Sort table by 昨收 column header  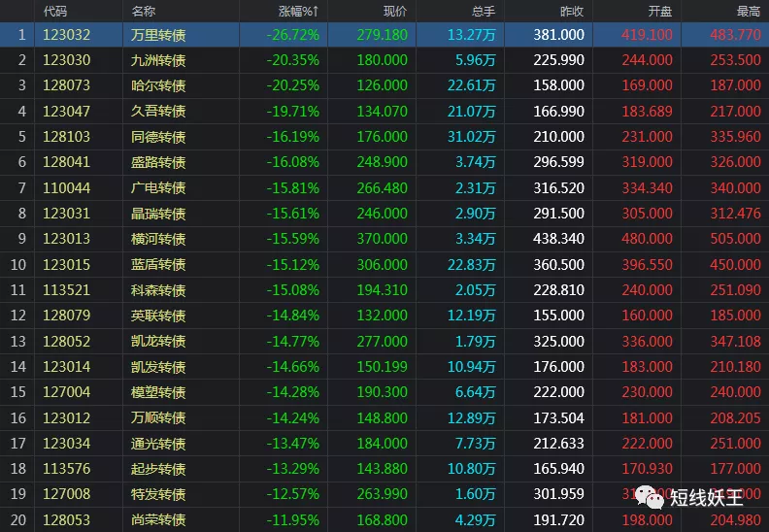tap(572, 11)
